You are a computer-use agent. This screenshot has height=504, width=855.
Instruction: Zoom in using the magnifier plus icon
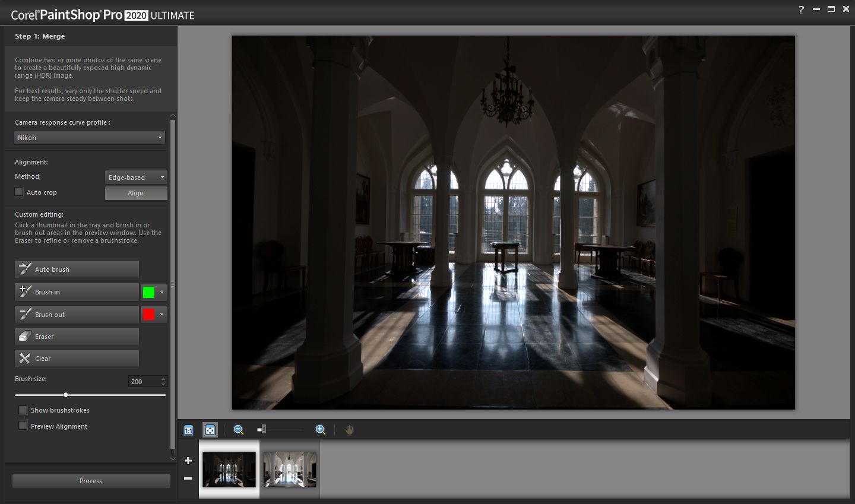point(320,429)
